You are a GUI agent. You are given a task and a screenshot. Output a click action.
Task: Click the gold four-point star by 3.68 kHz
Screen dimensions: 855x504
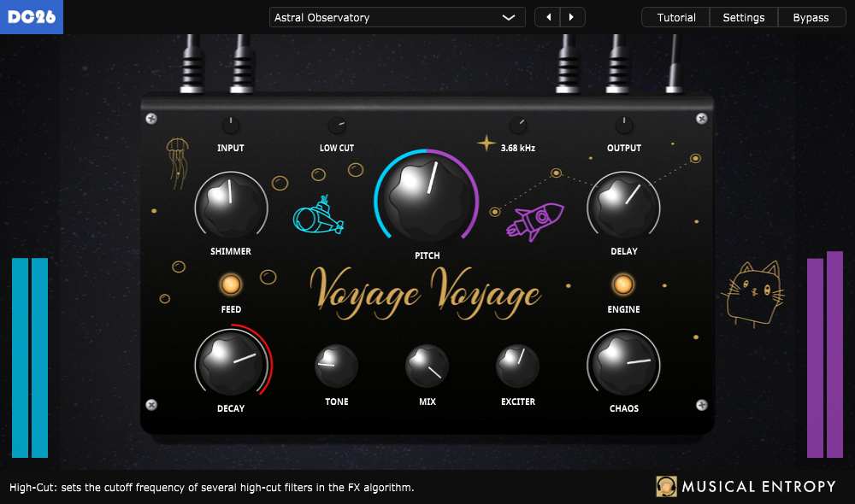pyautogui.click(x=486, y=144)
